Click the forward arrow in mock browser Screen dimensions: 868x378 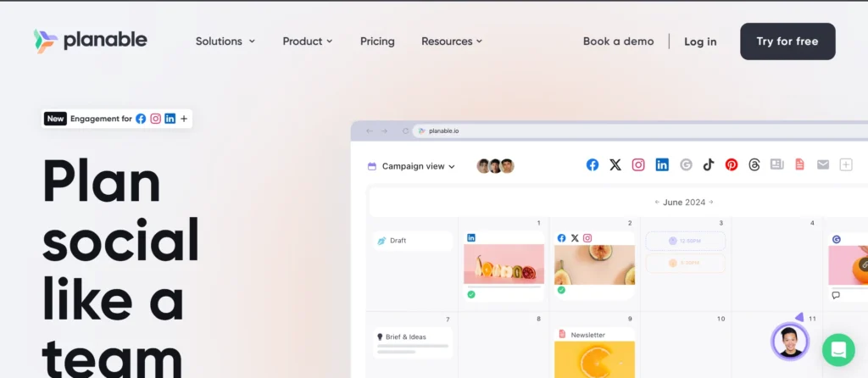point(384,131)
